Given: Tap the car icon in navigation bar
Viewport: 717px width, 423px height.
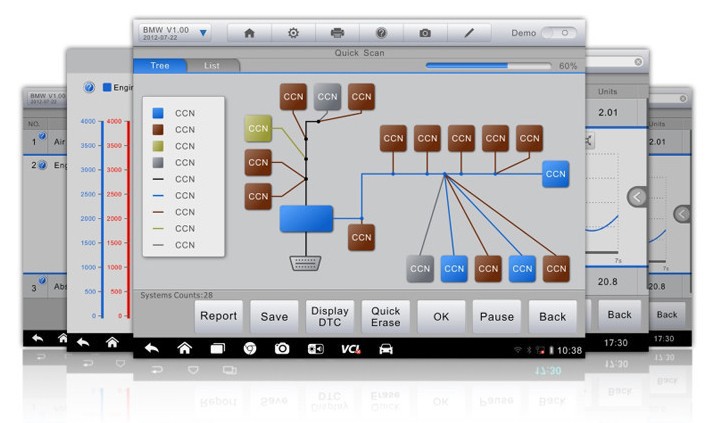Looking at the screenshot, I should [x=385, y=349].
